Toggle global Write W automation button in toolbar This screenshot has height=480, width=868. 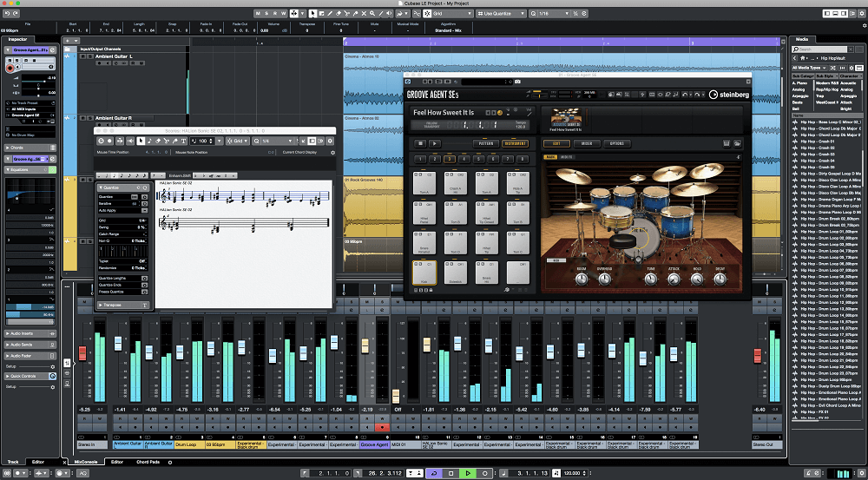point(284,13)
